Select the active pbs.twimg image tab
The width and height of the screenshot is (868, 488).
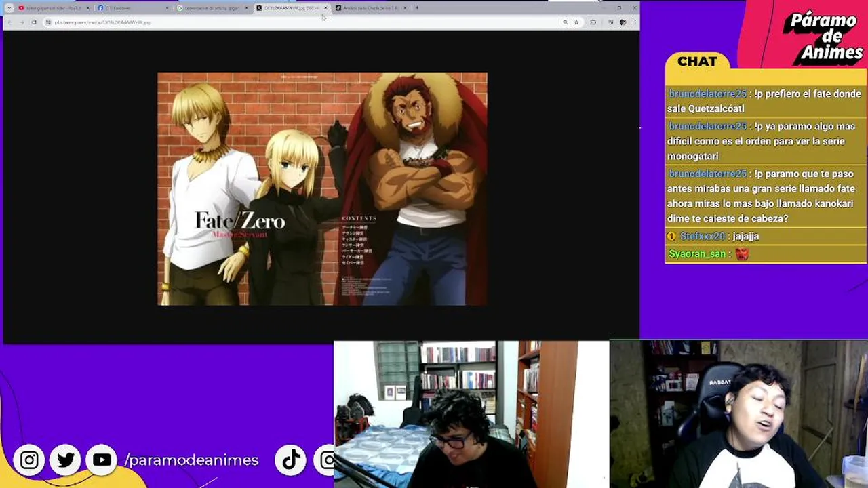pos(292,8)
